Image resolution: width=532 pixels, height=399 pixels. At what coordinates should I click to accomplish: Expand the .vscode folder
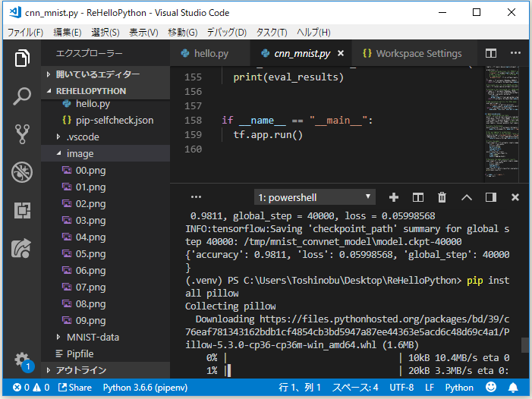click(105, 137)
